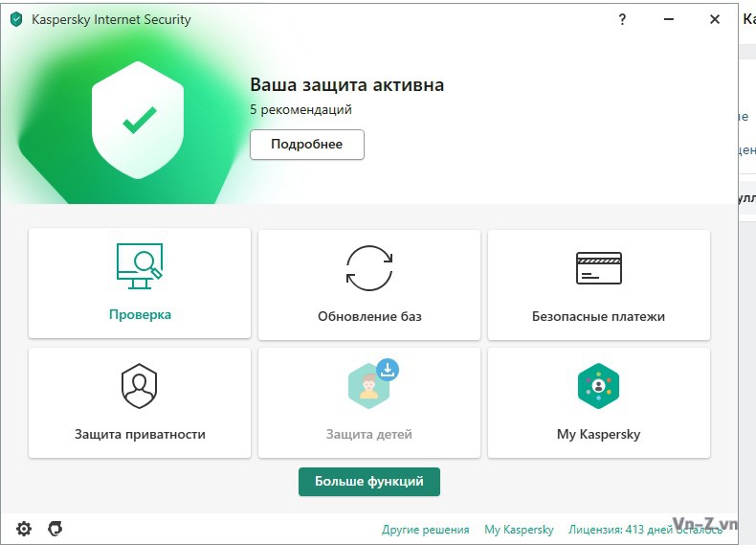Click the Больше функций button
This screenshot has height=545, width=756.
pyautogui.click(x=368, y=482)
